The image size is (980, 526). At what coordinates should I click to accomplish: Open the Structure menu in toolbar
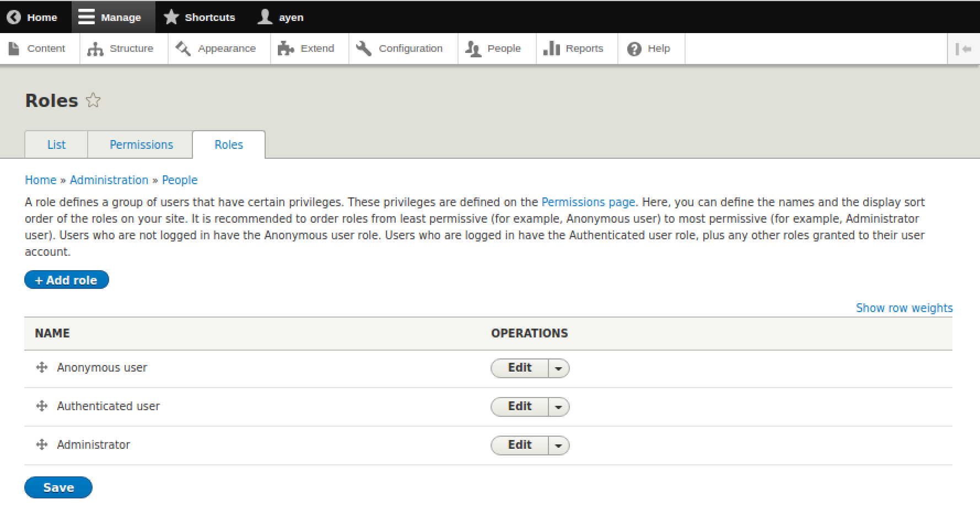[121, 49]
